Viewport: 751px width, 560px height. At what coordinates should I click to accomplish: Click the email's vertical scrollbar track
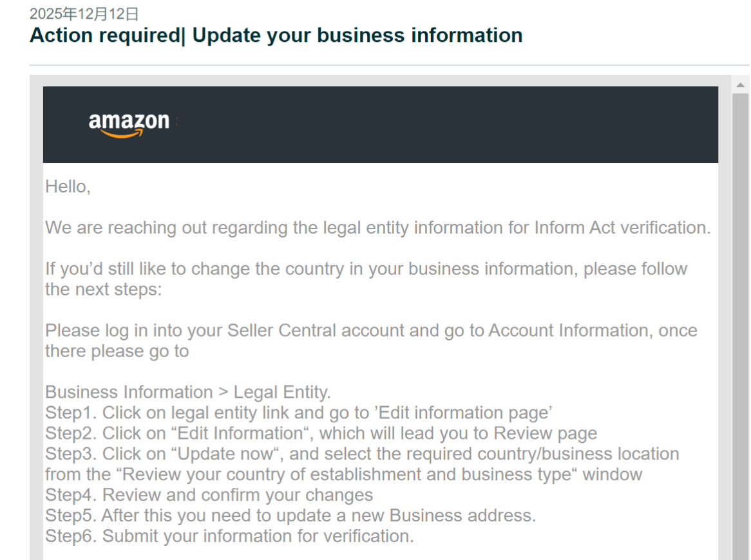tap(740, 322)
